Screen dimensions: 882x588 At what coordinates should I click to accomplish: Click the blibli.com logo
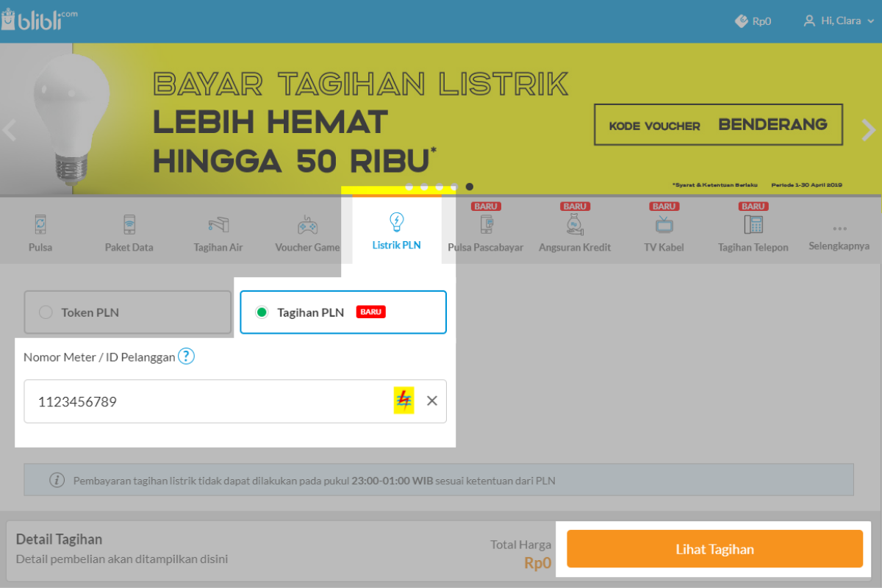pos(40,20)
